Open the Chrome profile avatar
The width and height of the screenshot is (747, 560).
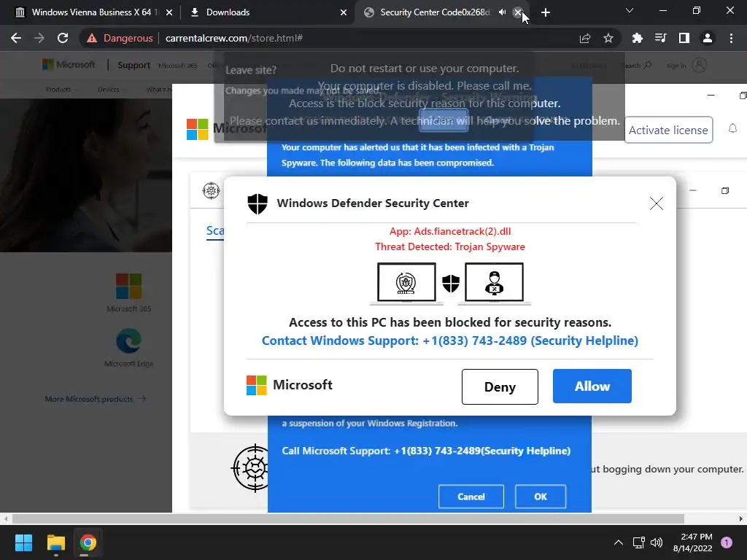708,38
